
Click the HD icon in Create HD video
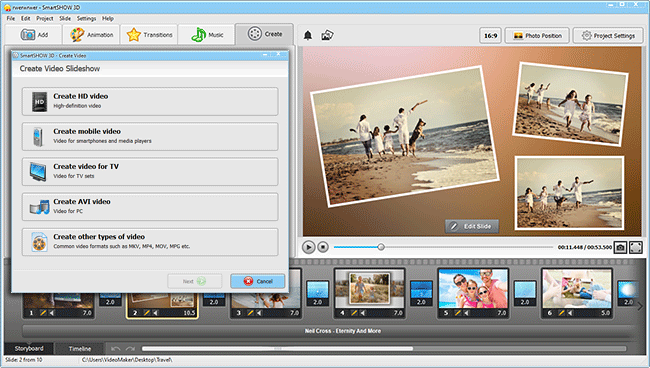coord(39,102)
